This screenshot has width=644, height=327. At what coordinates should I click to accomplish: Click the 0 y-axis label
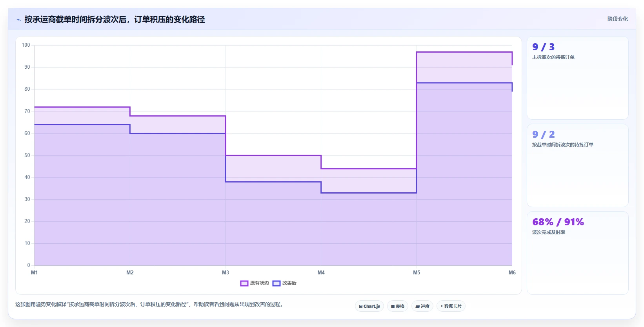[29, 265]
